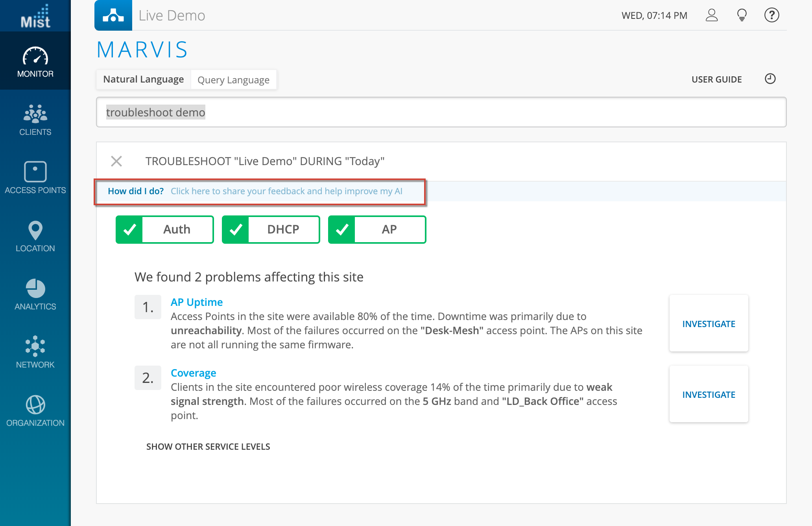The width and height of the screenshot is (812, 526).
Task: Open query history clock icon
Action: pos(770,79)
